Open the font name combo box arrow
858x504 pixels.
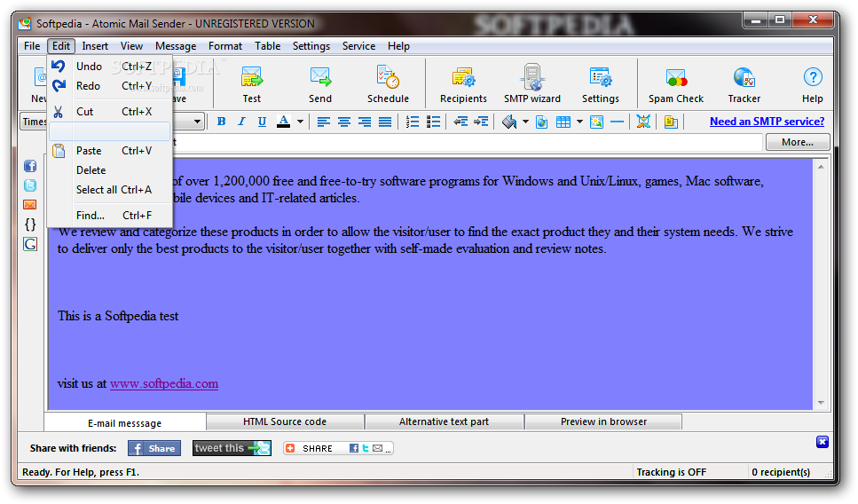click(198, 122)
